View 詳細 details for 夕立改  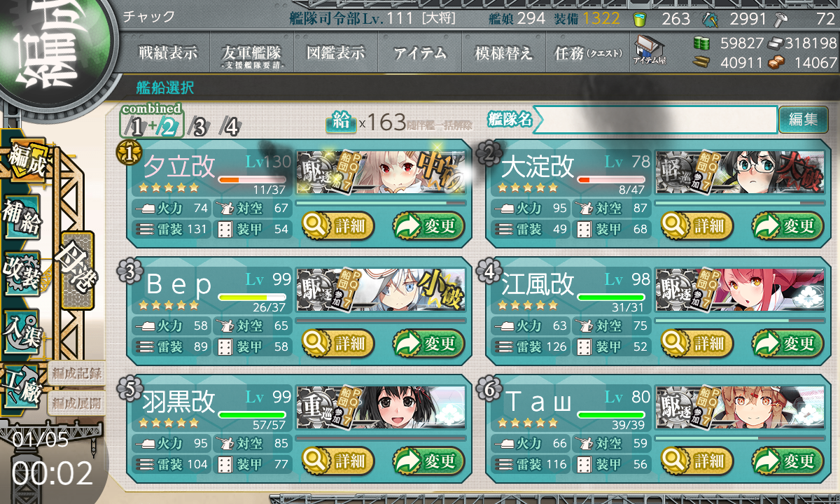click(x=338, y=225)
